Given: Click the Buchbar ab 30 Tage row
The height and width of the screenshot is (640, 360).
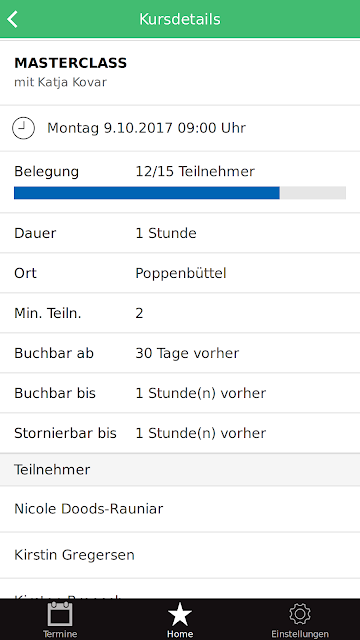Looking at the screenshot, I should [x=180, y=353].
